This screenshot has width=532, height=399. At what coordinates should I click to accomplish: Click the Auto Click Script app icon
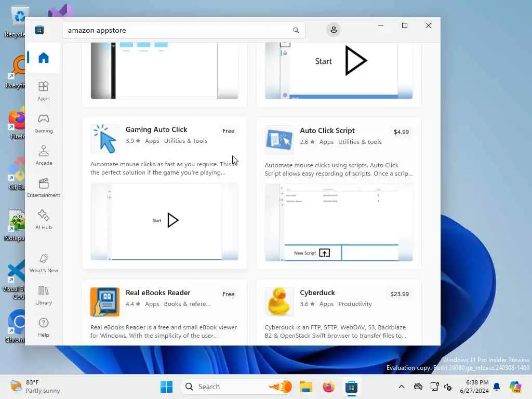click(x=279, y=140)
